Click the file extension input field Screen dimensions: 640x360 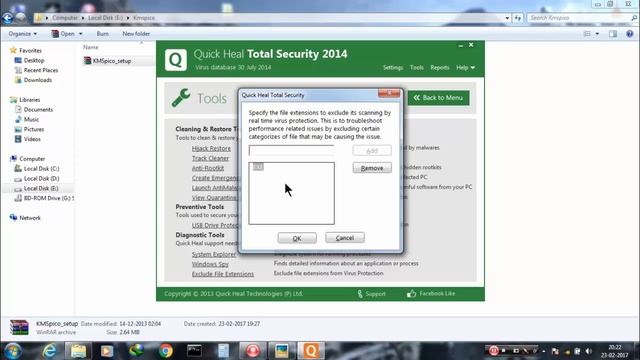coord(291,150)
